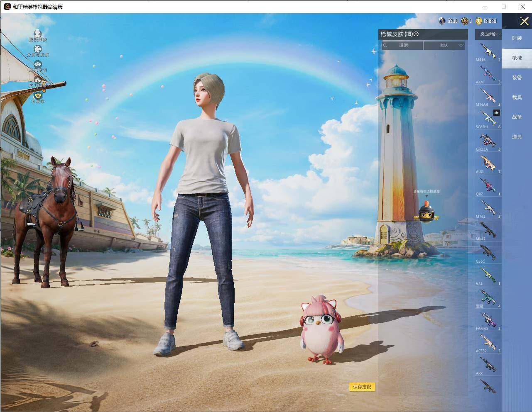The width and height of the screenshot is (532, 412).
Task: Select the QBZ weapon skin entry
Action: point(488,186)
